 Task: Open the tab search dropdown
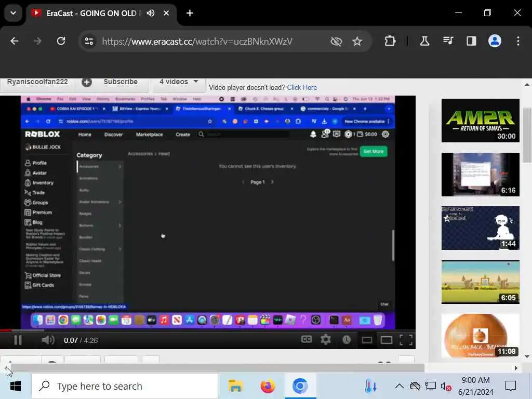pos(13,13)
